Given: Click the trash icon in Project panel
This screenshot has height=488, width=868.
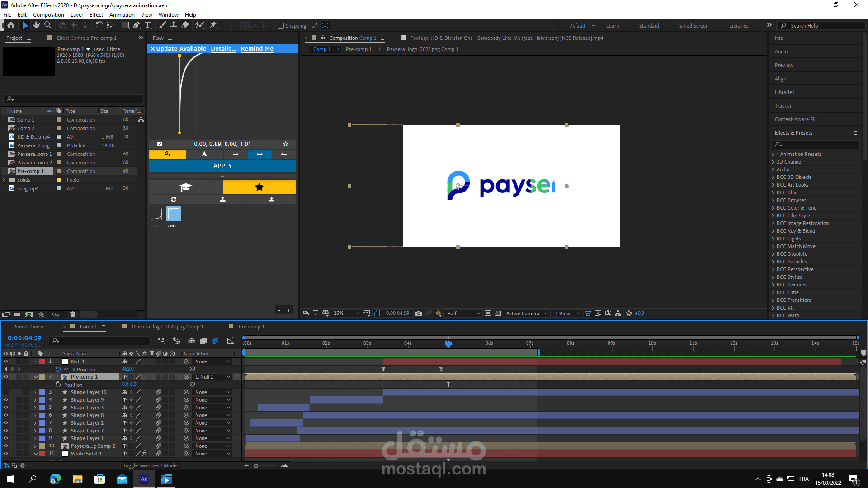Looking at the screenshot, I should (72, 314).
